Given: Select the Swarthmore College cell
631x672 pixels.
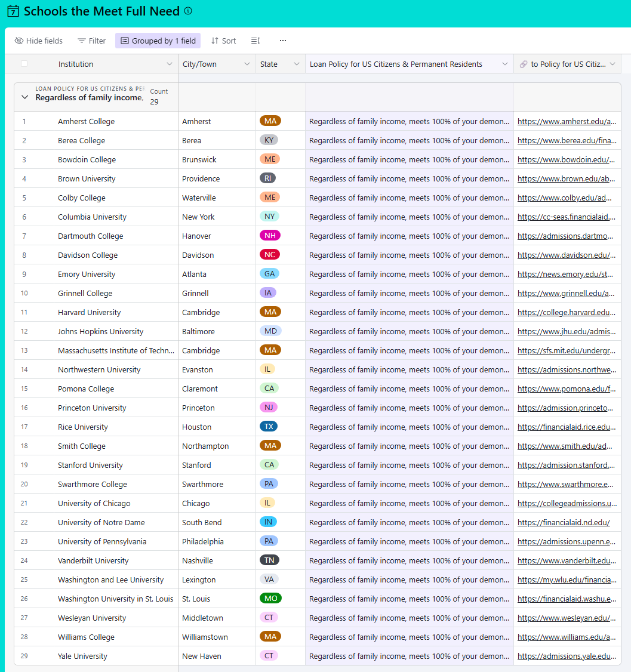Looking at the screenshot, I should pos(116,484).
